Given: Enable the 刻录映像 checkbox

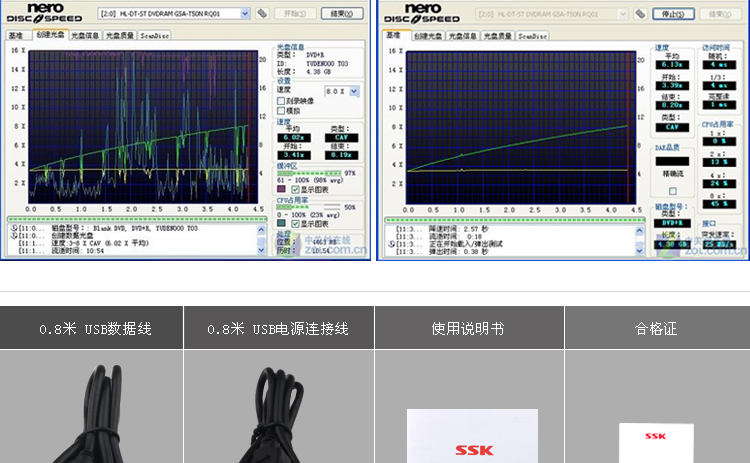Looking at the screenshot, I should pyautogui.click(x=281, y=101).
